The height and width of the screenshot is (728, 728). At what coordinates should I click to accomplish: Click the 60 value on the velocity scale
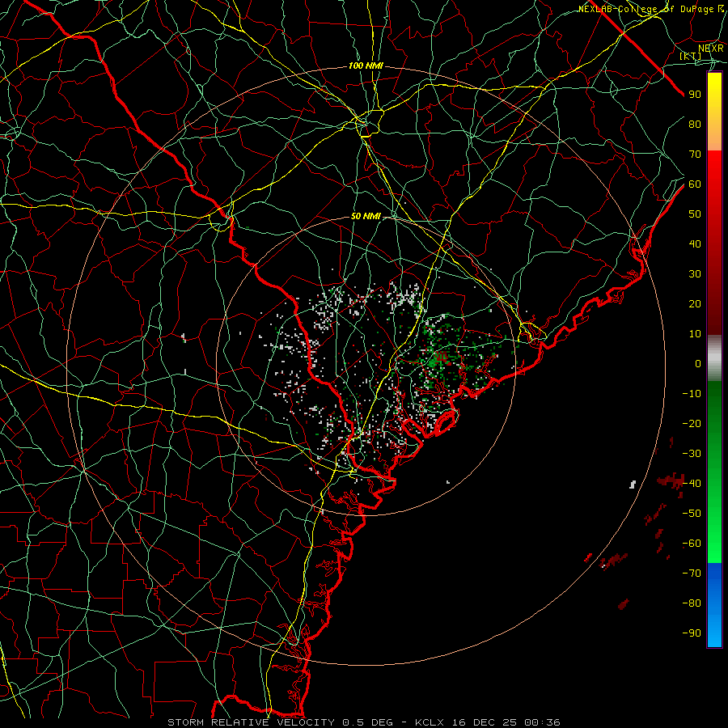695,184
